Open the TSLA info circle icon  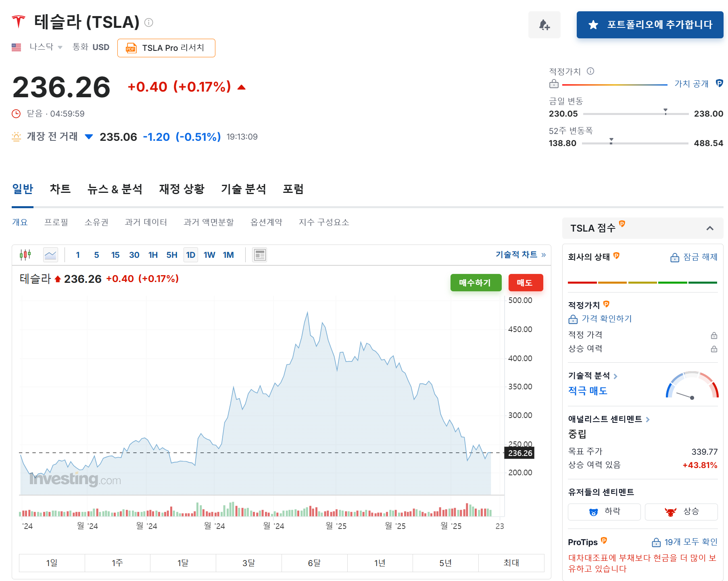[149, 23]
